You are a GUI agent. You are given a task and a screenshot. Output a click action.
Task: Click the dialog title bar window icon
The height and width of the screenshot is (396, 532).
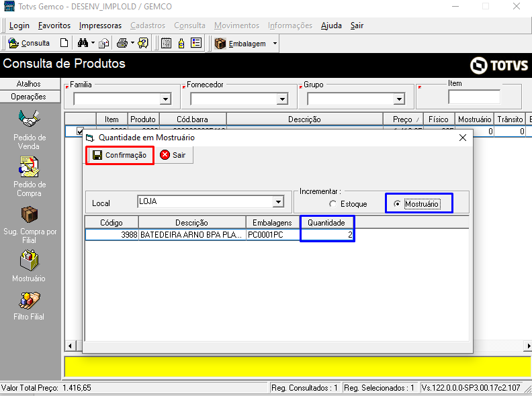point(89,138)
